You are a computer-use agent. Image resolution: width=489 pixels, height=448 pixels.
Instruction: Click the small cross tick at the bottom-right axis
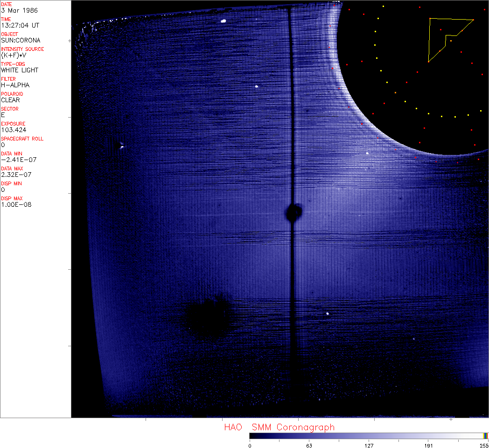tap(451, 420)
